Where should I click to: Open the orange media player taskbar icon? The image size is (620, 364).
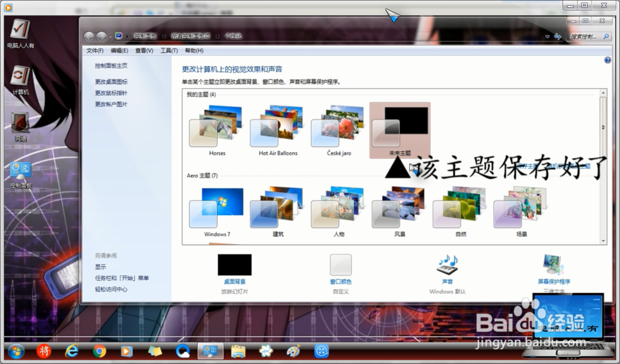coord(126,351)
